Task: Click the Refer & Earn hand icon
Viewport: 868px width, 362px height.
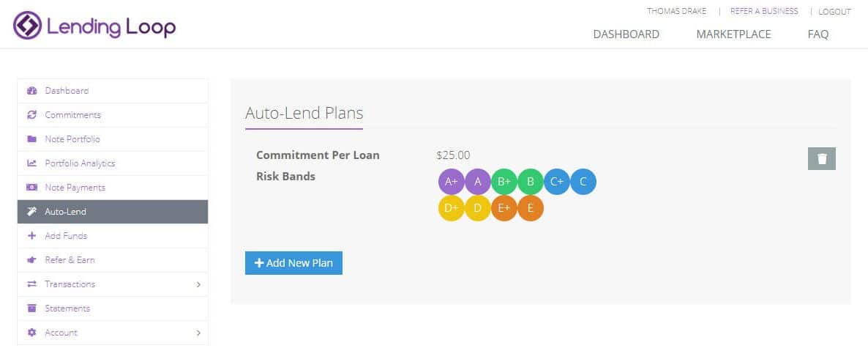Action: coord(32,260)
